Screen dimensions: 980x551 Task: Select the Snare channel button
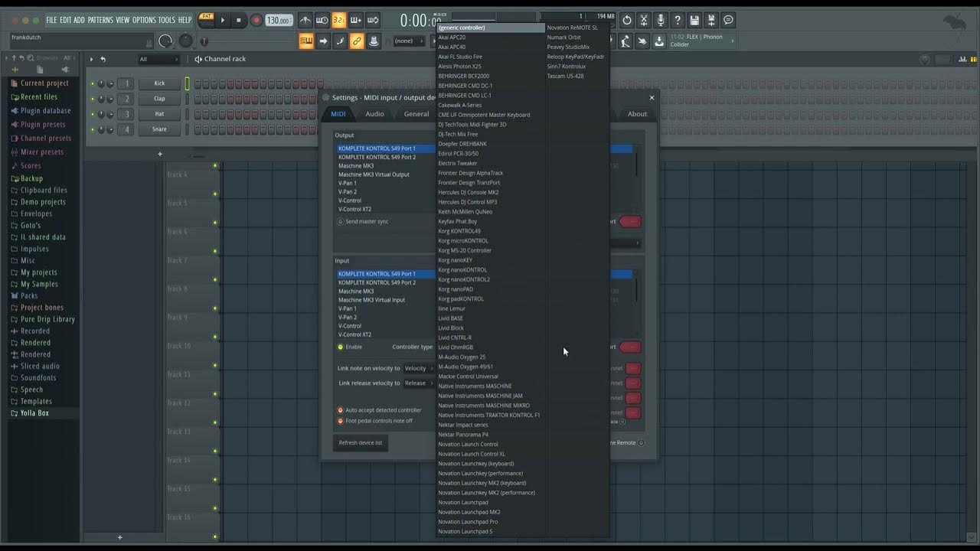[159, 129]
